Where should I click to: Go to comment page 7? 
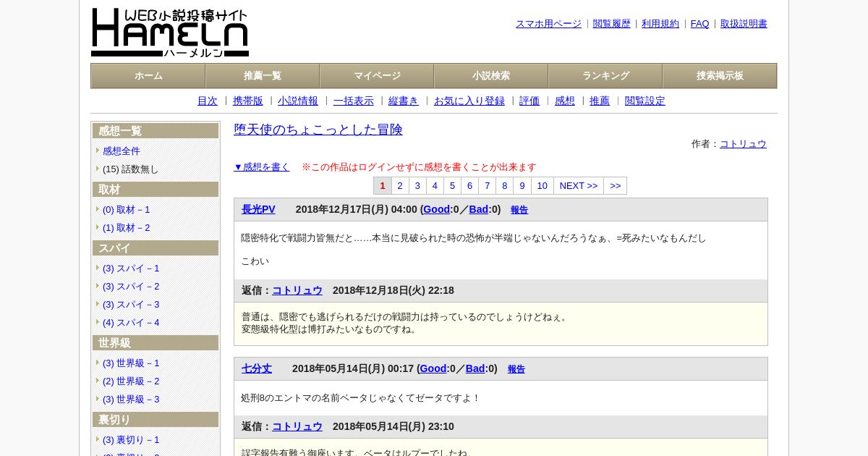[x=487, y=186]
